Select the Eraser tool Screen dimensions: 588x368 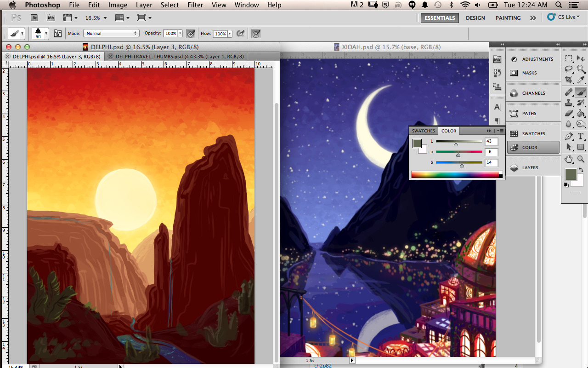click(569, 113)
